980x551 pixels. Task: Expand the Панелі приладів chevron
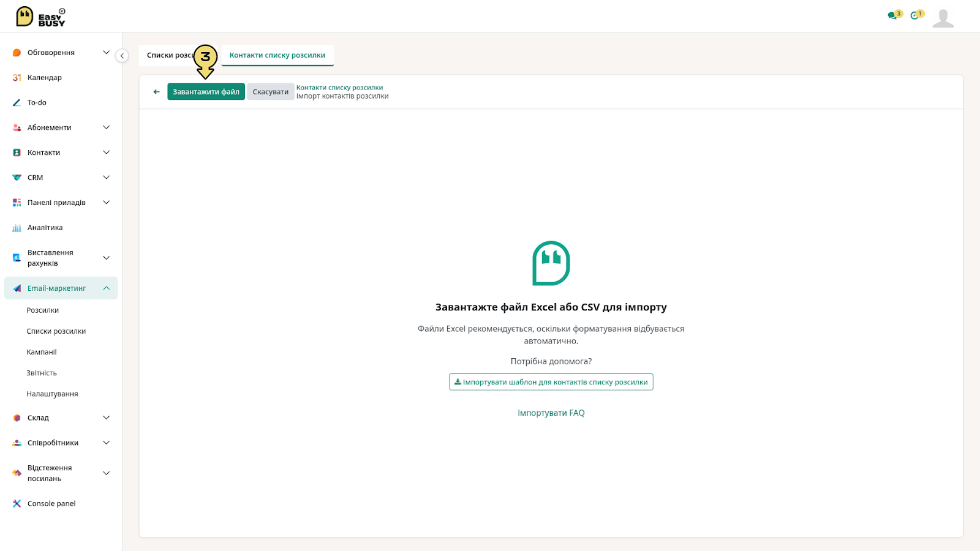(x=106, y=203)
